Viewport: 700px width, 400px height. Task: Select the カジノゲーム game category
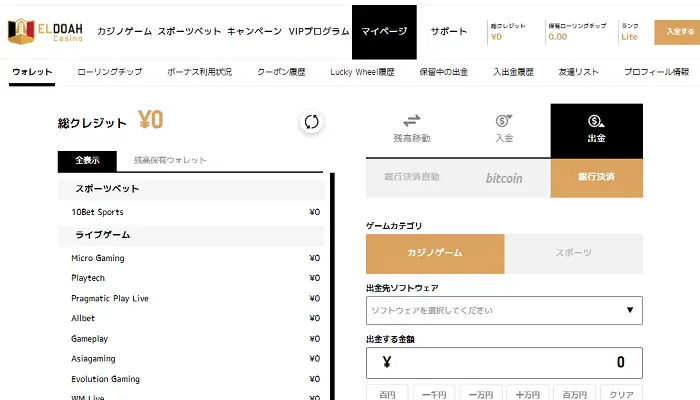point(435,253)
